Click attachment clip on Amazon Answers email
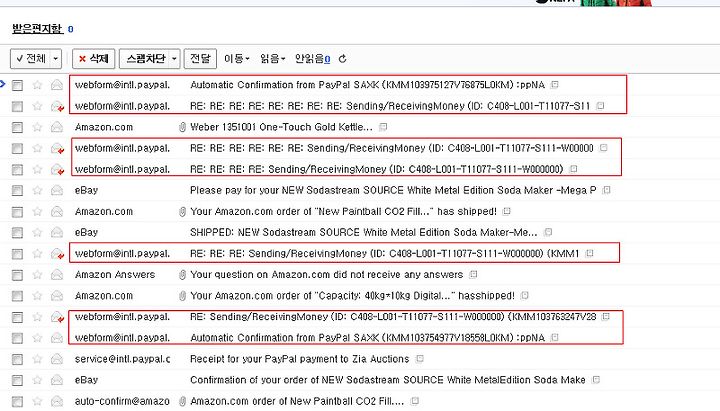720x411 pixels. (x=182, y=275)
